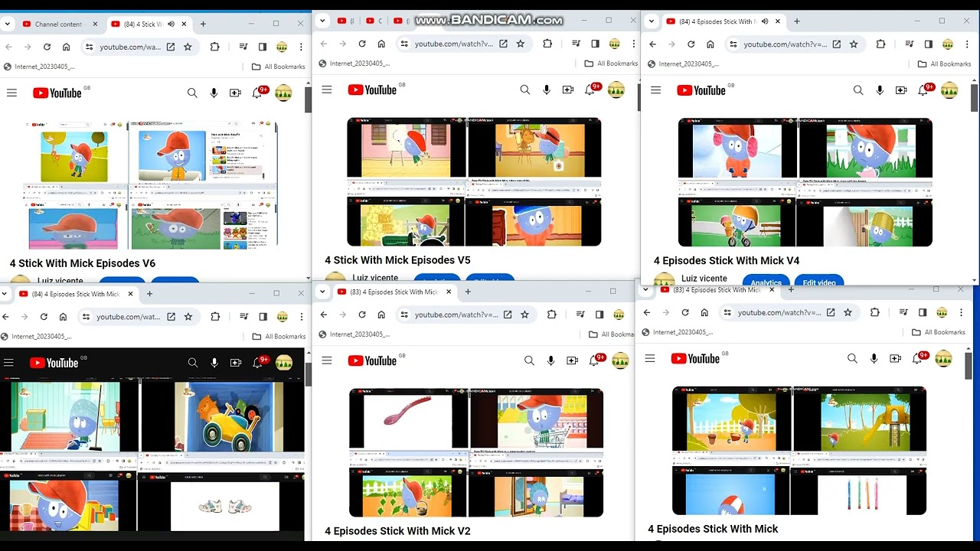Click the Edit video button under V4 video
Image resolution: width=980 pixels, height=551 pixels.
pos(819,282)
